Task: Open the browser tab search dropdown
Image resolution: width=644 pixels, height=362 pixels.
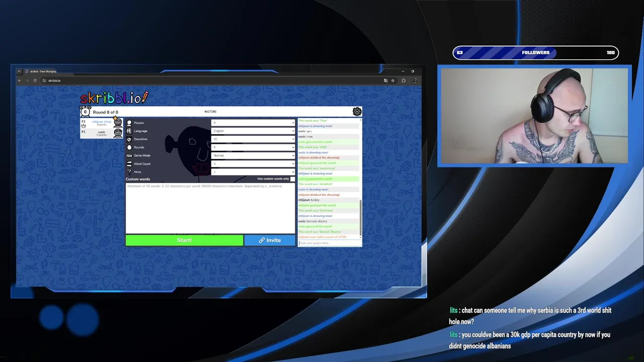Action: click(19, 71)
